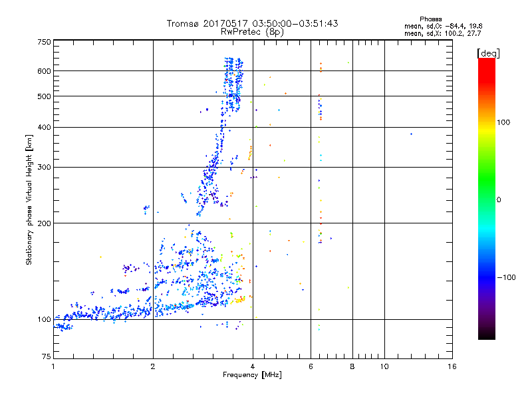The height and width of the screenshot is (399, 532).
Task: Click the 'RwPretec (8p)' subtitle
Action: point(252,32)
